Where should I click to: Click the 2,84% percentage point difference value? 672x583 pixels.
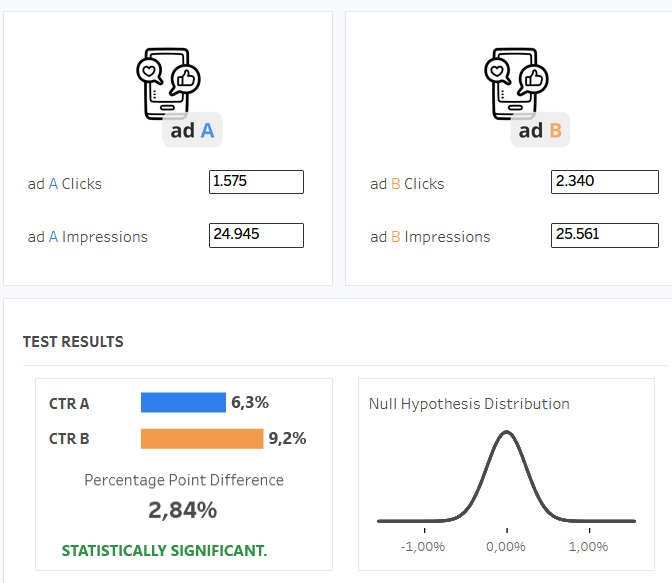183,510
